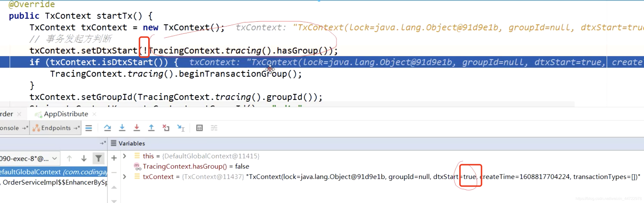Close the Order run tab
The image size is (644, 203).
[19, 114]
